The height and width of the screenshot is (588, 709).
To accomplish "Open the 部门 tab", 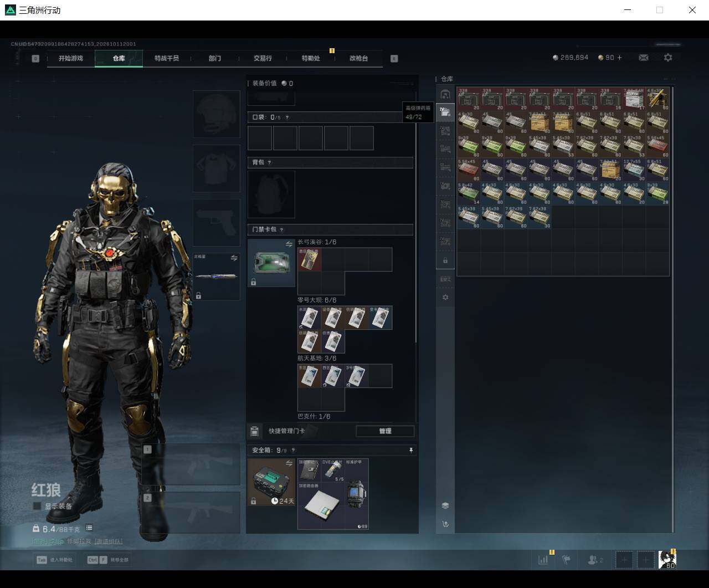I will (x=215, y=58).
